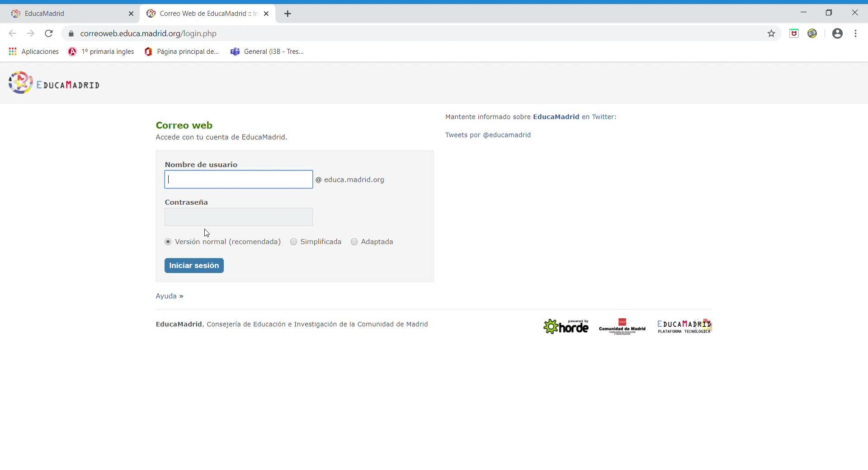868x470 pixels.
Task: Open a new browser tab
Action: pyautogui.click(x=288, y=14)
